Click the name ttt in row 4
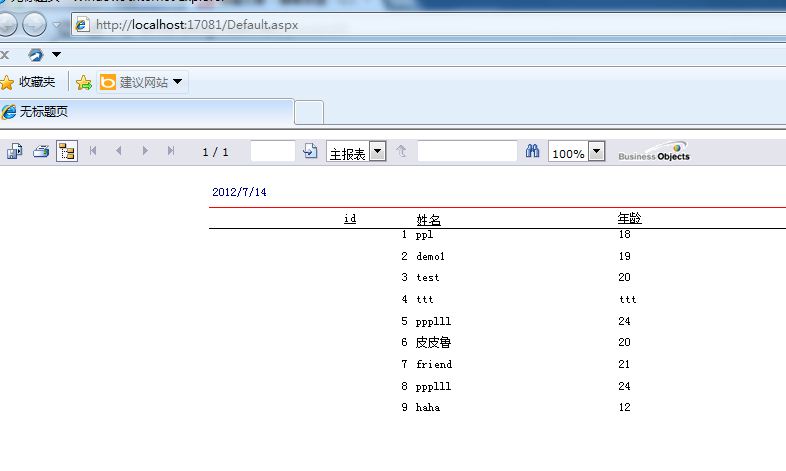 (425, 300)
